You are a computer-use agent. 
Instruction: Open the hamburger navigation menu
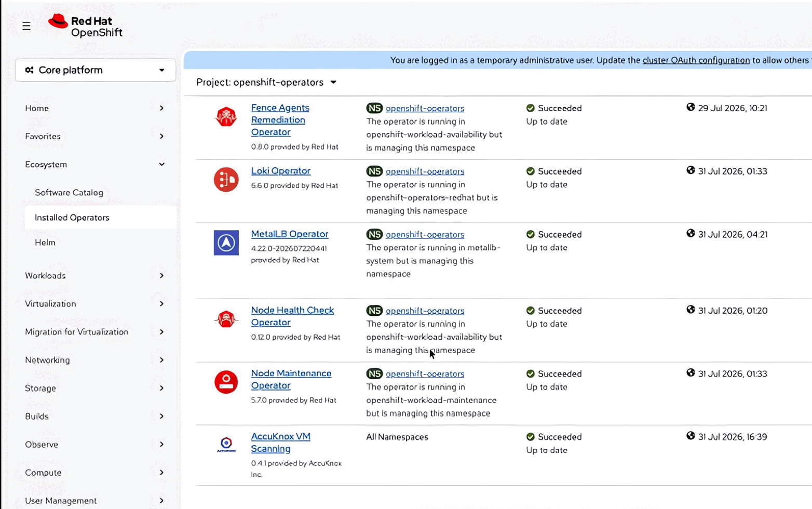tap(26, 26)
